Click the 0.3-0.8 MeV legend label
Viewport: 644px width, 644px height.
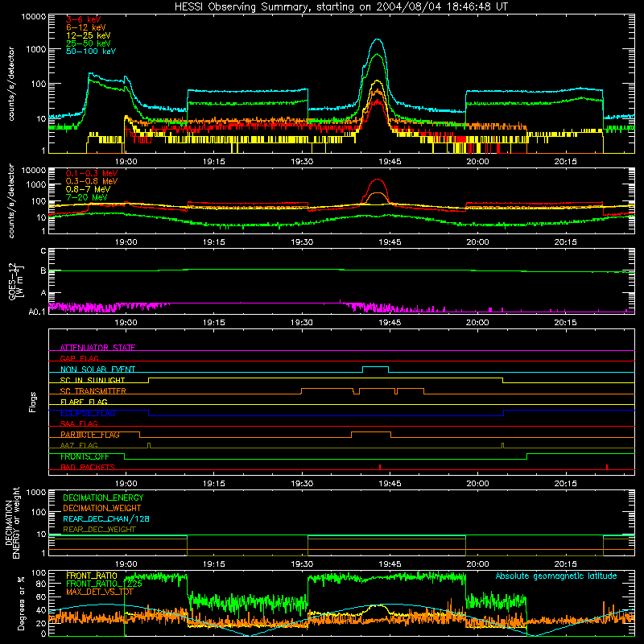coord(92,181)
